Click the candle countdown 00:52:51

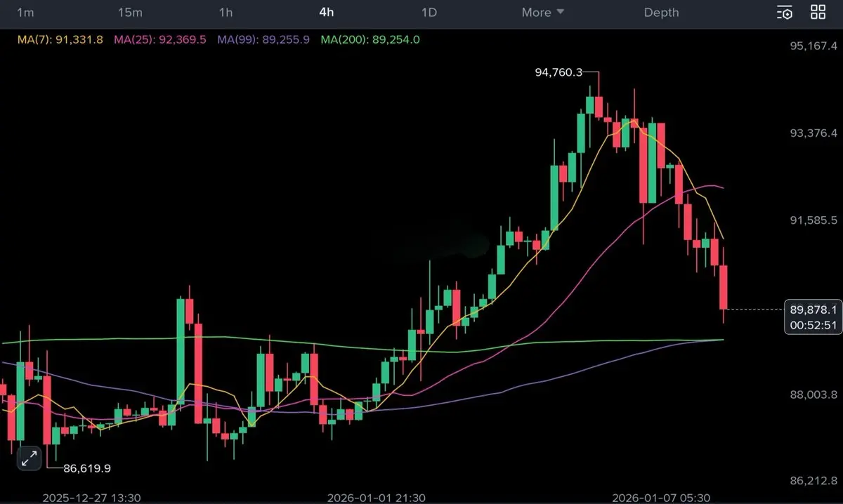(813, 325)
